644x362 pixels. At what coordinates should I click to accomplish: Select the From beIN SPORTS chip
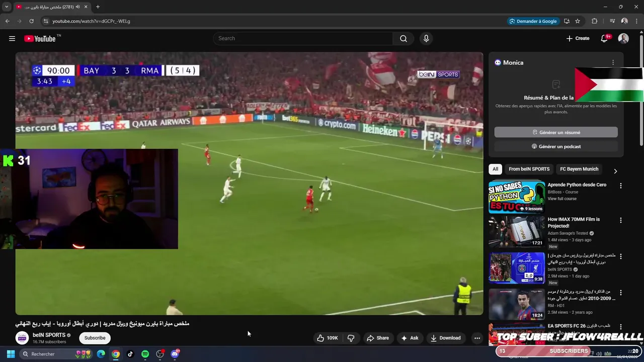click(x=529, y=169)
